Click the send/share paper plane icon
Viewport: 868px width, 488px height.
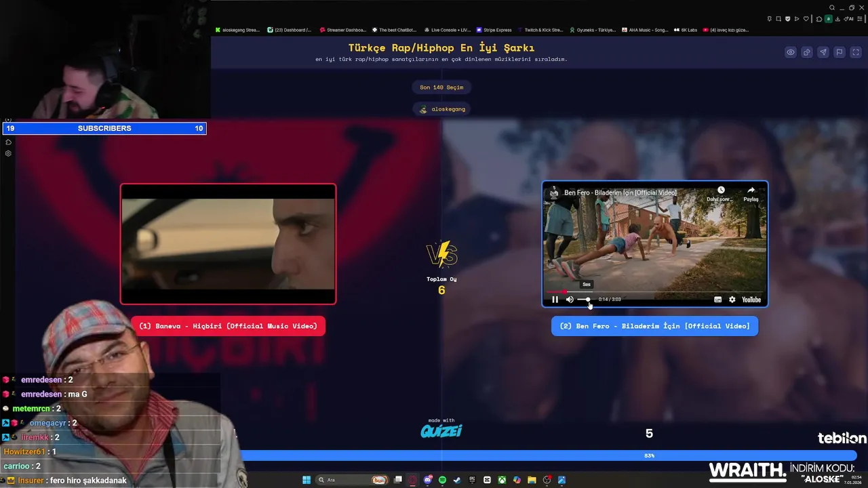point(823,52)
